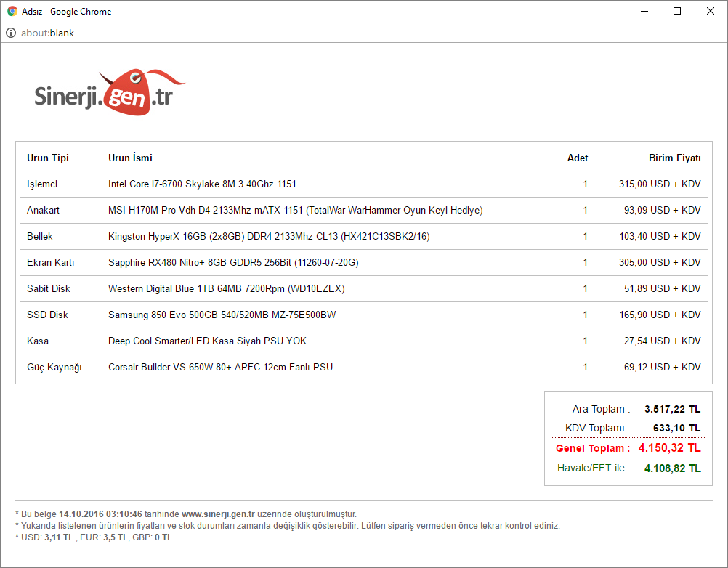
Task: Click the 4.108,82 TL transfer price
Action: pos(672,468)
